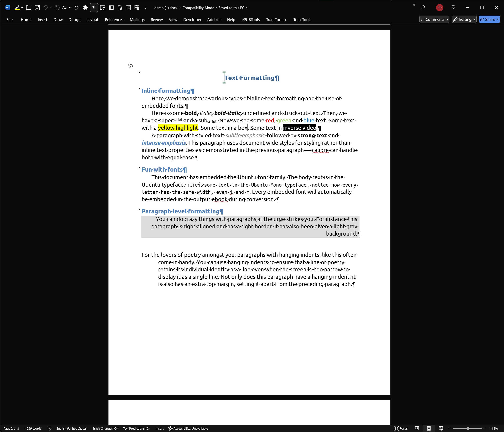Toggle the paragraph marks (¶) button
The height and width of the screenshot is (432, 504).
tap(94, 8)
